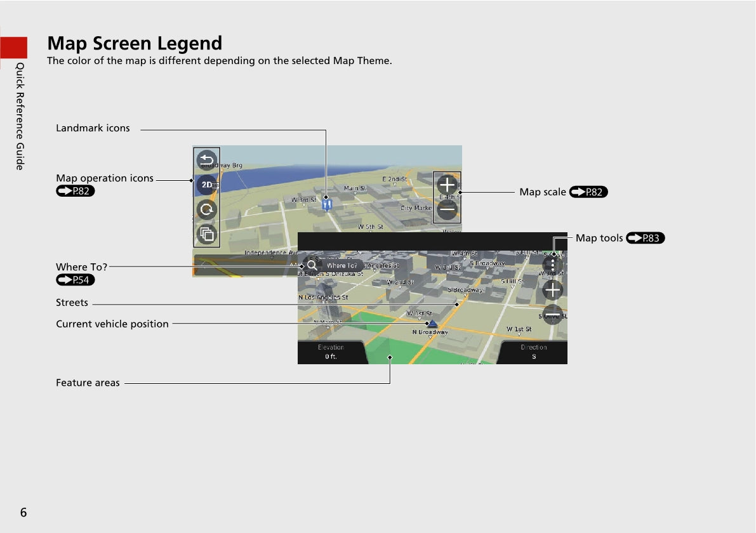This screenshot has width=756, height=533.
Task: Select the Elevation tab on the map
Action: click(331, 352)
